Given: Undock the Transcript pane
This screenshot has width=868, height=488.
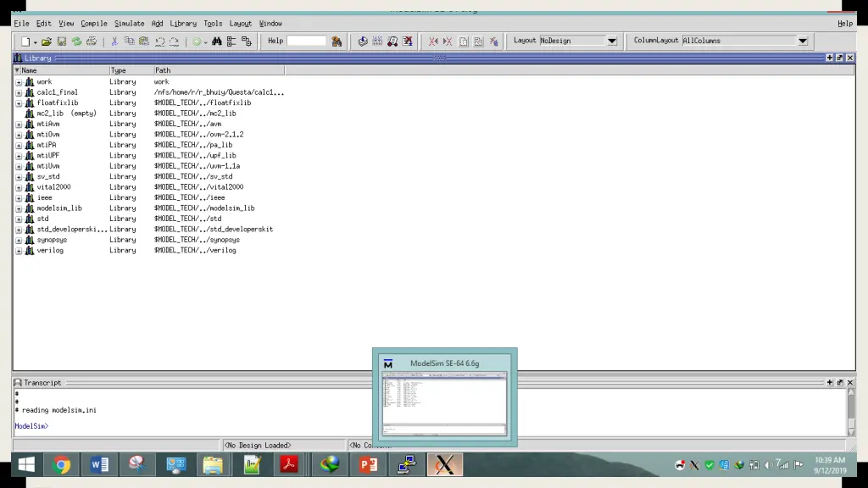Looking at the screenshot, I should 840,382.
